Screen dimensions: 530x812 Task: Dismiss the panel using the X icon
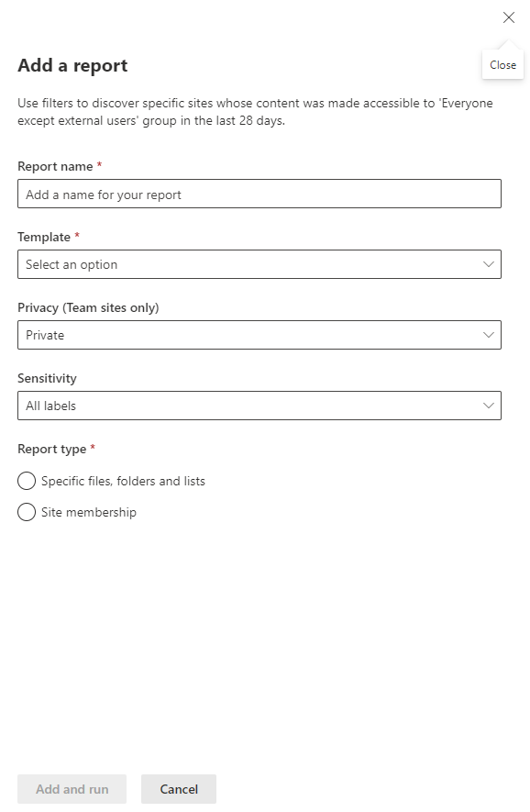point(509,17)
